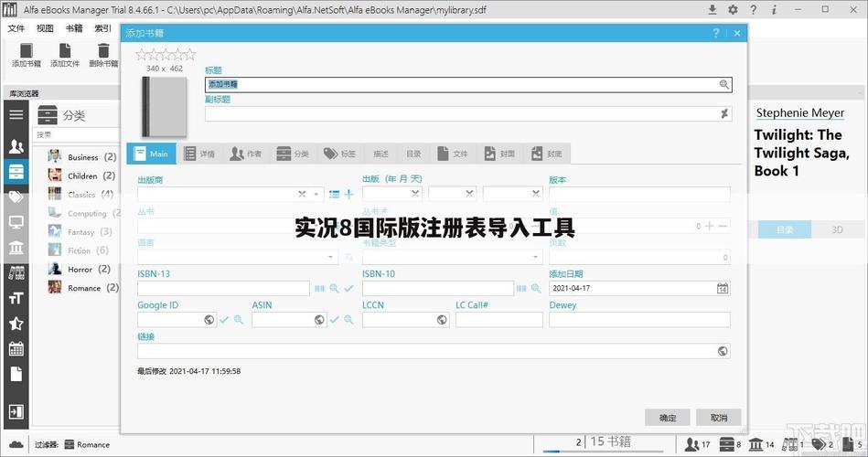The width and height of the screenshot is (868, 457).
Task: Select the authors icon in sidebar
Action: click(x=16, y=146)
